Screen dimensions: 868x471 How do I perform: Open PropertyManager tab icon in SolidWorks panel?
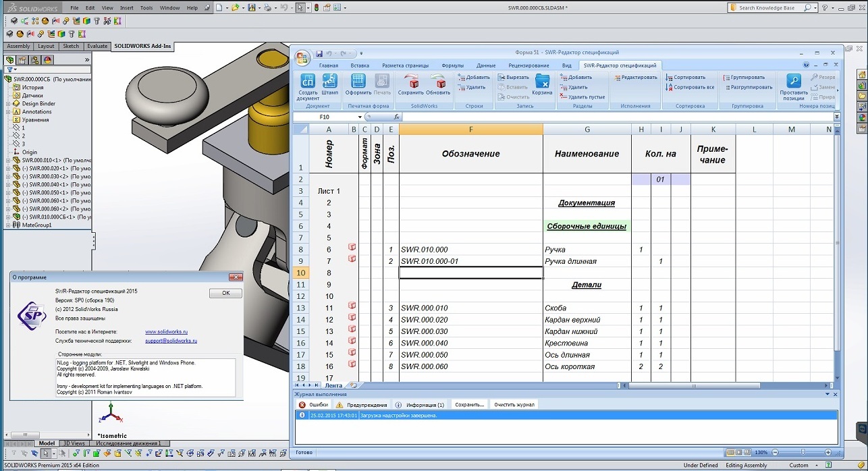[x=23, y=59]
